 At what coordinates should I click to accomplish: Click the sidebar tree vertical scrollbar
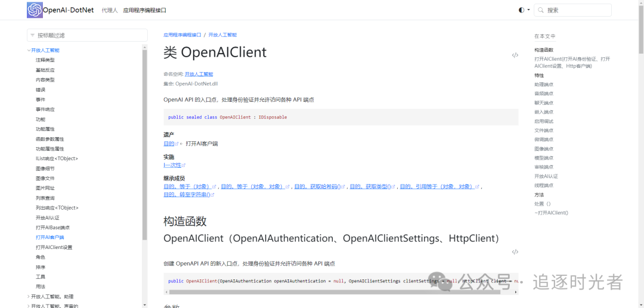[144, 145]
